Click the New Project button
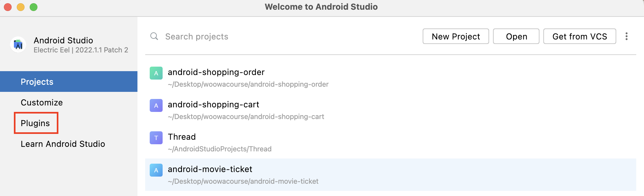The image size is (644, 196). [456, 36]
